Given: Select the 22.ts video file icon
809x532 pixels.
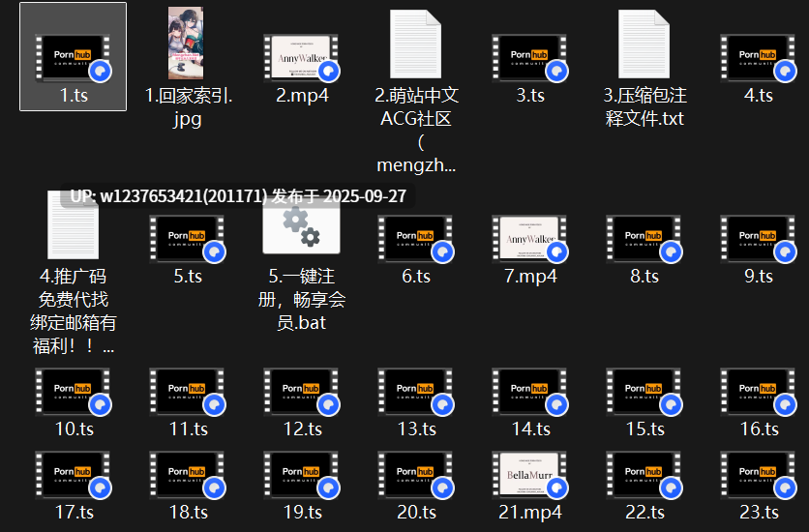Looking at the screenshot, I should pos(644,475).
